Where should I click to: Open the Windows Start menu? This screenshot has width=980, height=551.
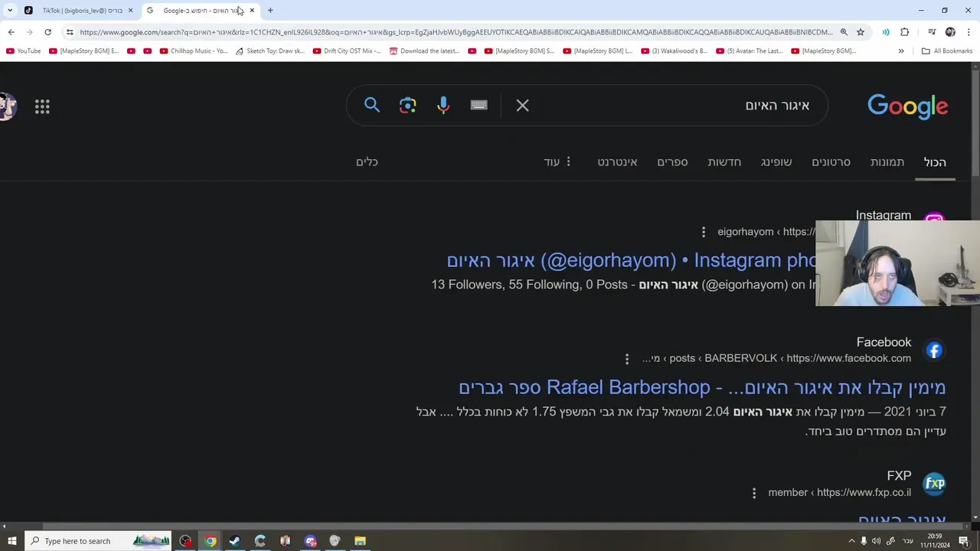[12, 541]
